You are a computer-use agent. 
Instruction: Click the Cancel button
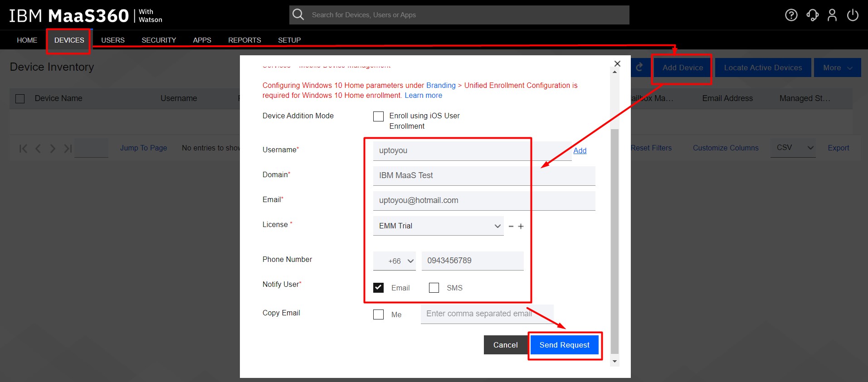[x=505, y=345]
